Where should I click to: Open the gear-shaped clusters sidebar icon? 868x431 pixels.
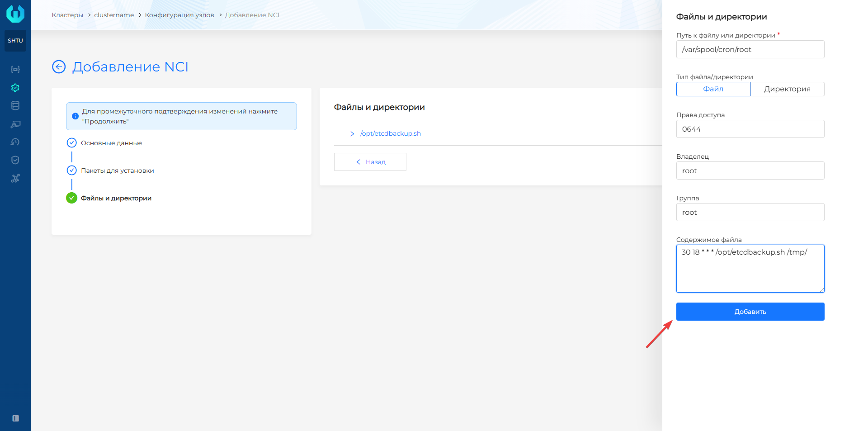15,88
